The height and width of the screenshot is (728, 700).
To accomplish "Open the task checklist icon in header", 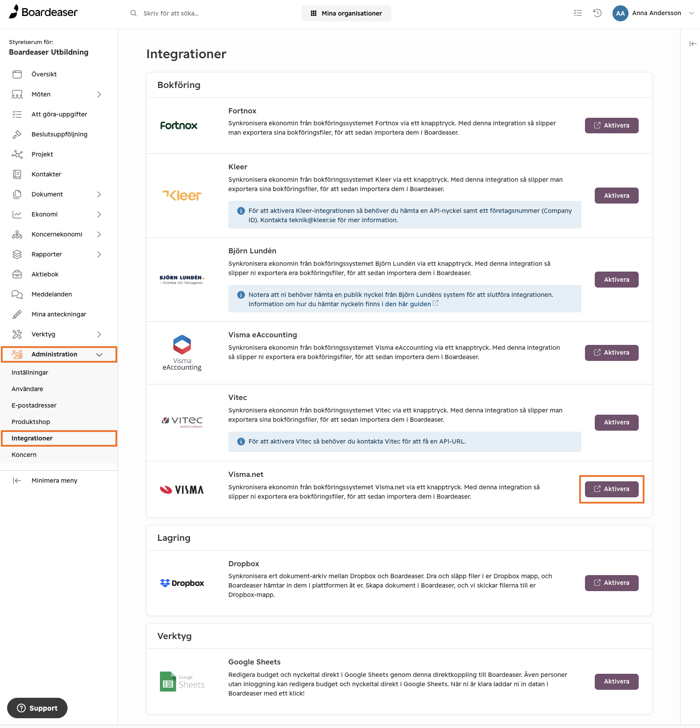I will [577, 13].
